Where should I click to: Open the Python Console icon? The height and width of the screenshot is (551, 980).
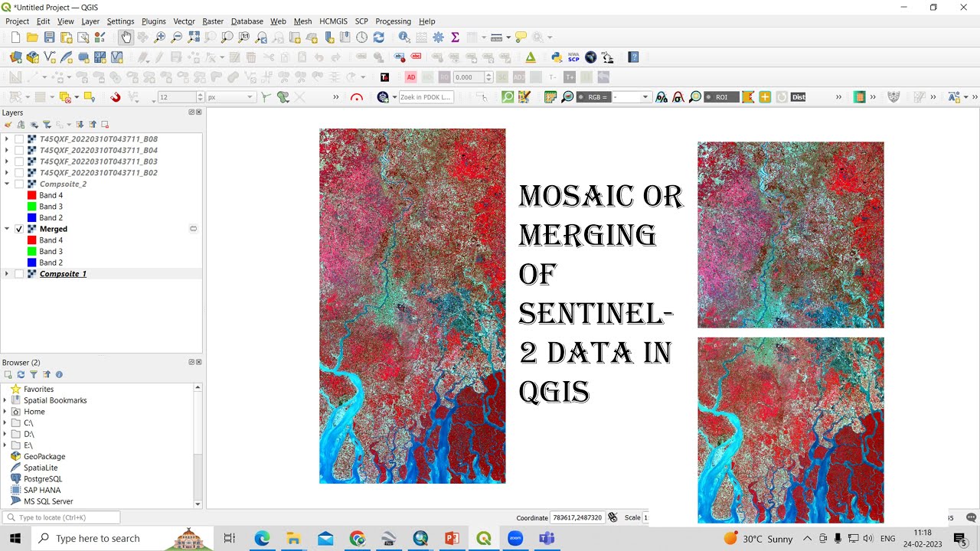coord(556,57)
